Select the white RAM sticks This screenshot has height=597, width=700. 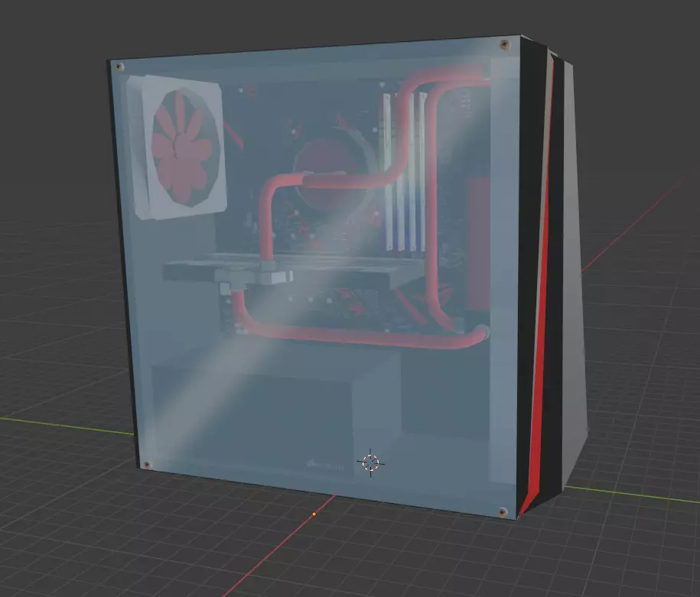coord(405,172)
